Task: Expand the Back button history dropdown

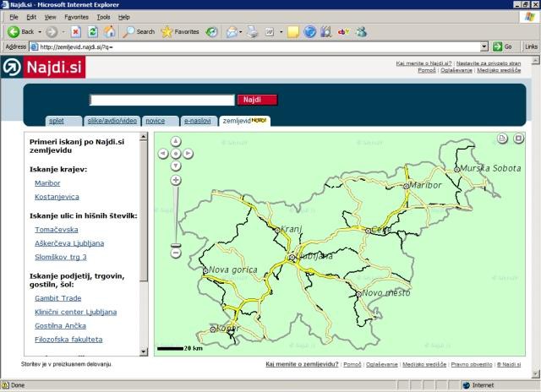Action: point(39,32)
